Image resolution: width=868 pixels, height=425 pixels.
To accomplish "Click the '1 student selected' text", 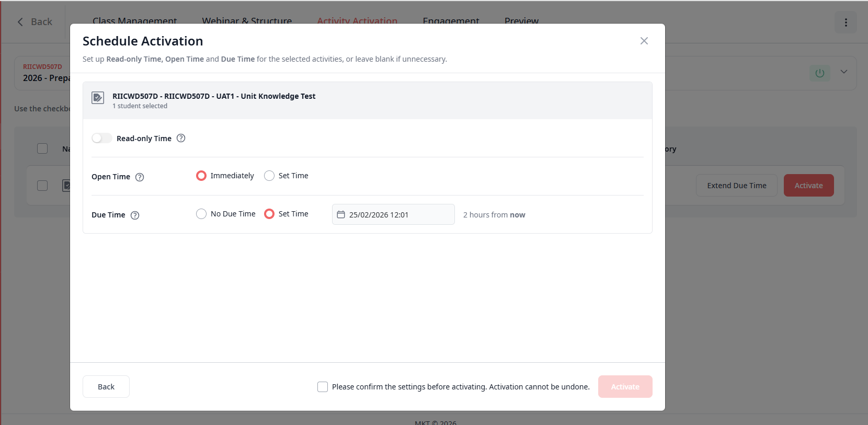I will (140, 106).
